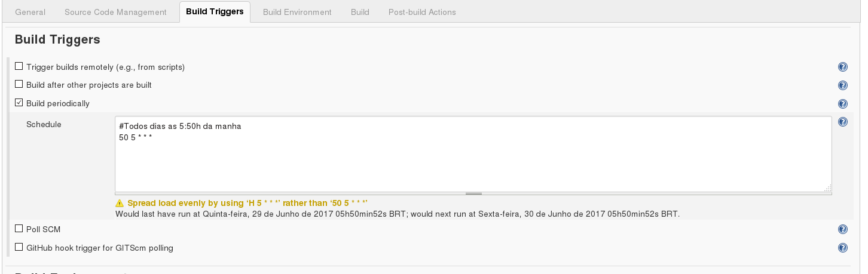Open help icon next to Schedule field
868x274 pixels.
point(843,122)
